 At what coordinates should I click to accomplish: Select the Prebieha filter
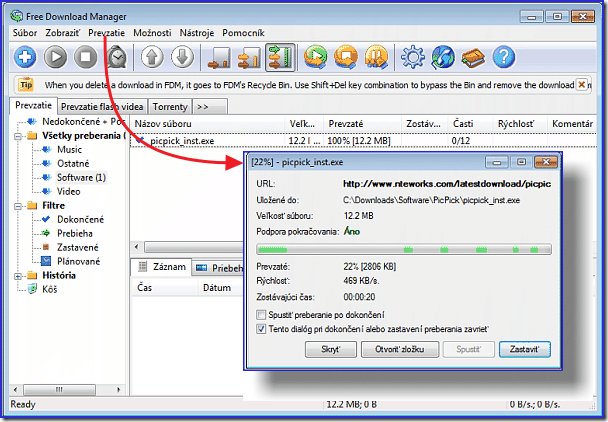point(74,233)
